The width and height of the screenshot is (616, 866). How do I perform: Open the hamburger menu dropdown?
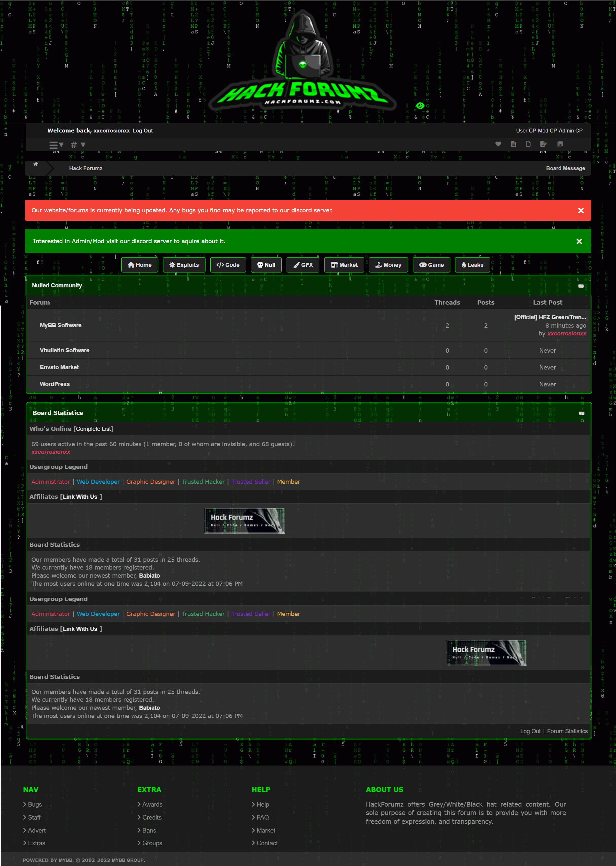[56, 145]
